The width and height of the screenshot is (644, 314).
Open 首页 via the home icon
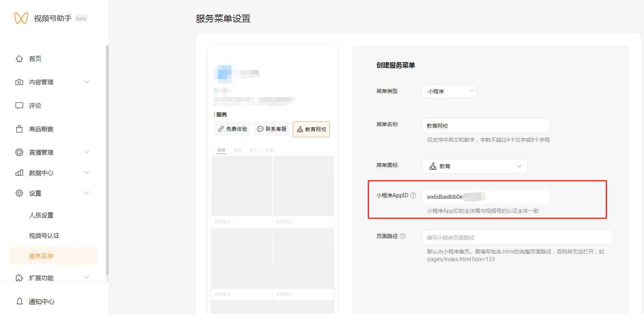19,59
